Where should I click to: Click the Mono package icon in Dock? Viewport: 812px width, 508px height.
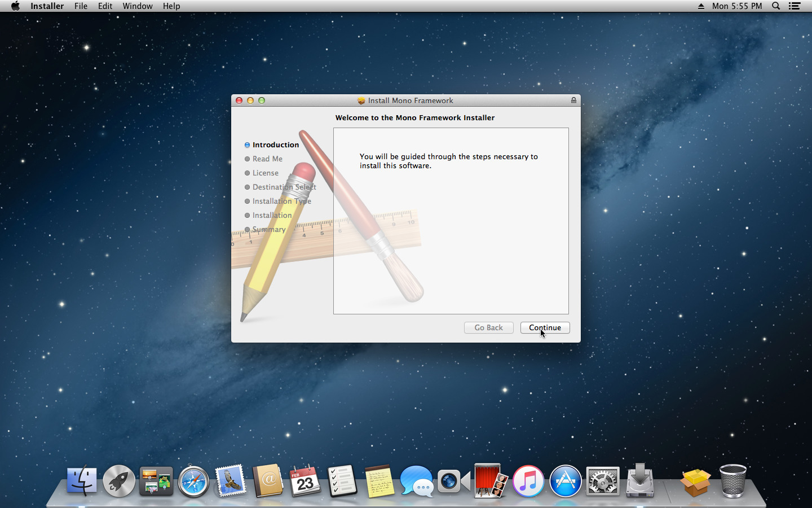(695, 481)
